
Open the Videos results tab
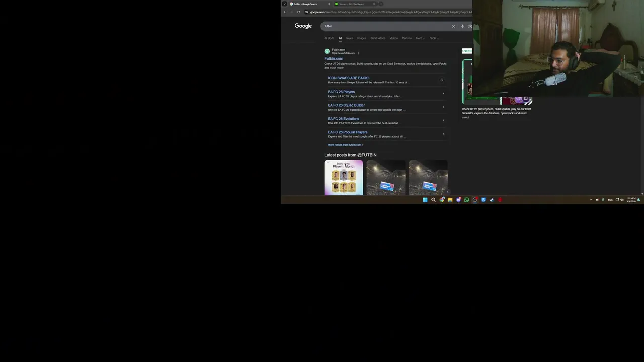pos(394,38)
